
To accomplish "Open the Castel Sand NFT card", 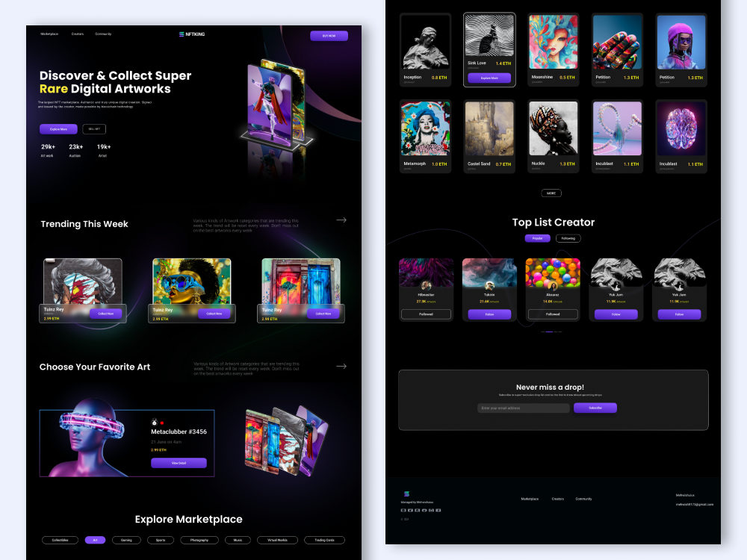I will click(x=489, y=136).
